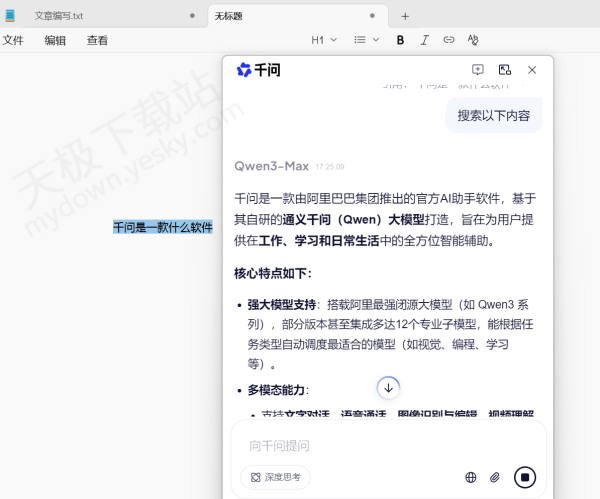Click the paperclip attachment icon
600x499 pixels.
pyautogui.click(x=495, y=477)
